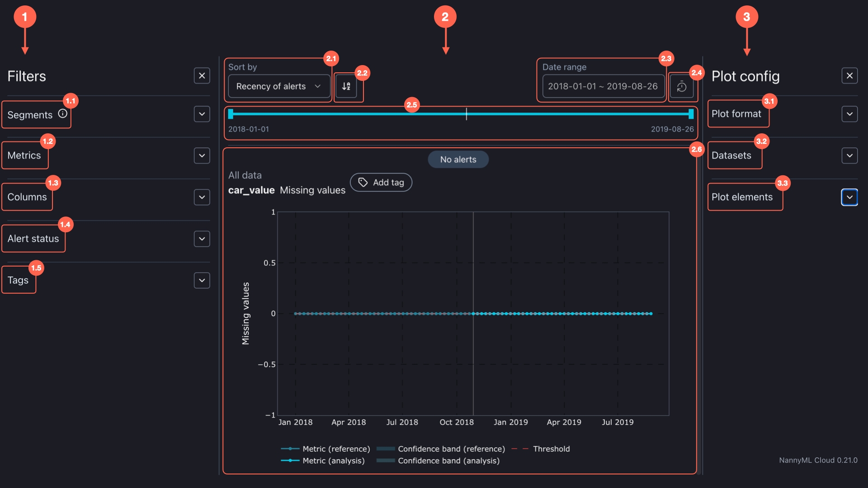
Task: Toggle Metric (analysis) legend entry
Action: [x=333, y=460]
